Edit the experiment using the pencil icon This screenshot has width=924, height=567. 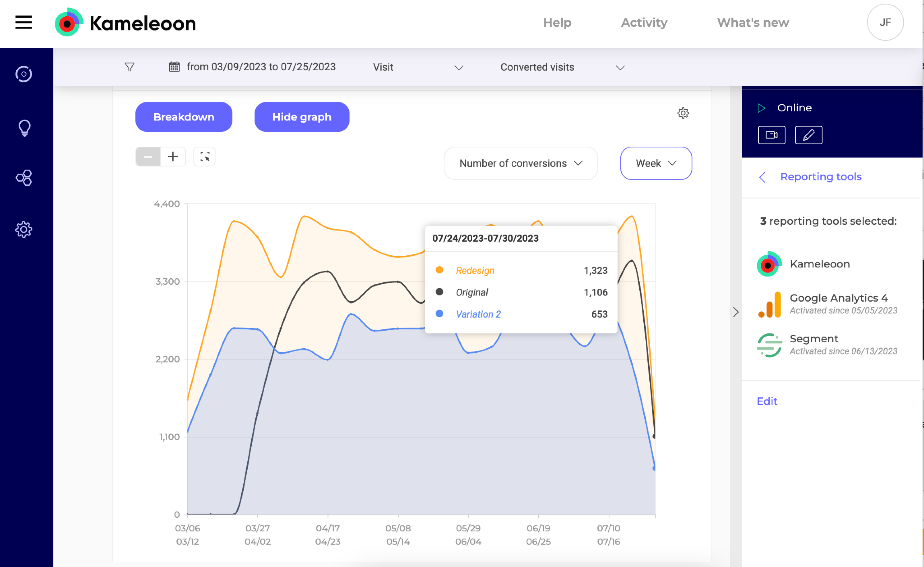point(808,135)
